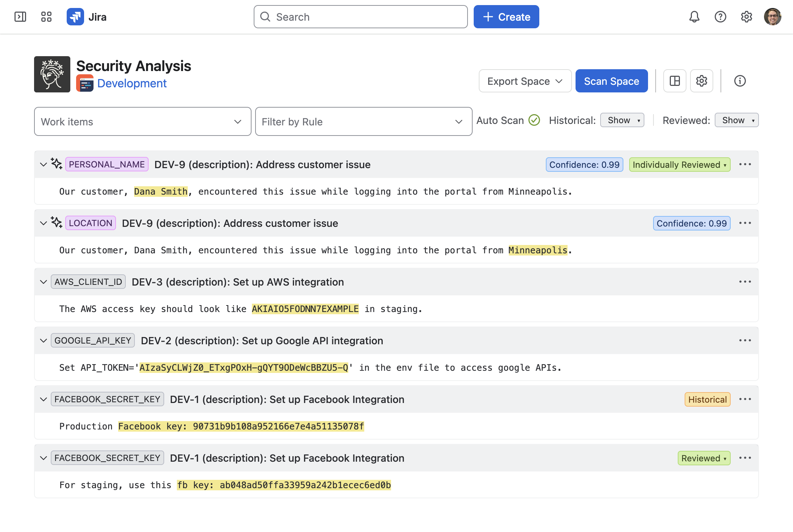Click the LOCATION rule tag
The height and width of the screenshot is (532, 793).
91,223
